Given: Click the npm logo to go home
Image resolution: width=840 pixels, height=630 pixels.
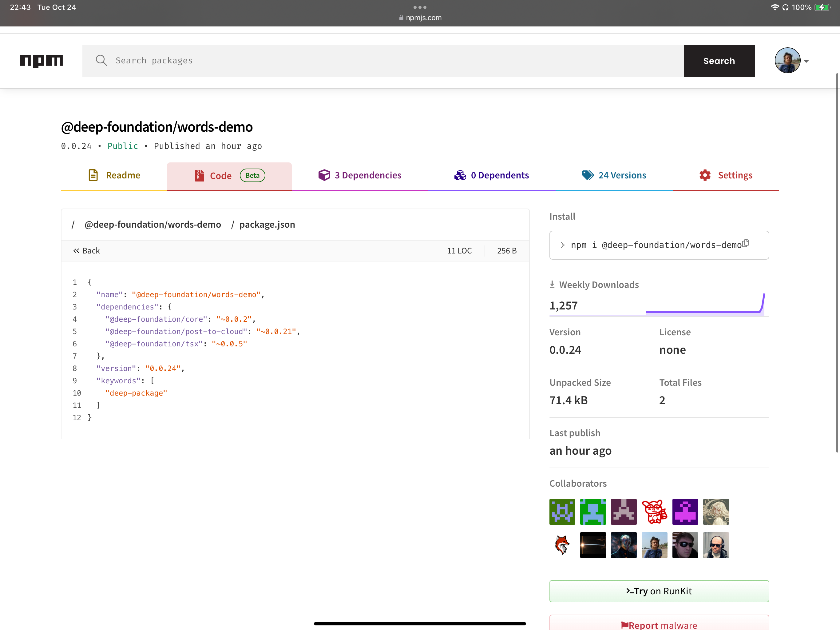Looking at the screenshot, I should pos(41,61).
